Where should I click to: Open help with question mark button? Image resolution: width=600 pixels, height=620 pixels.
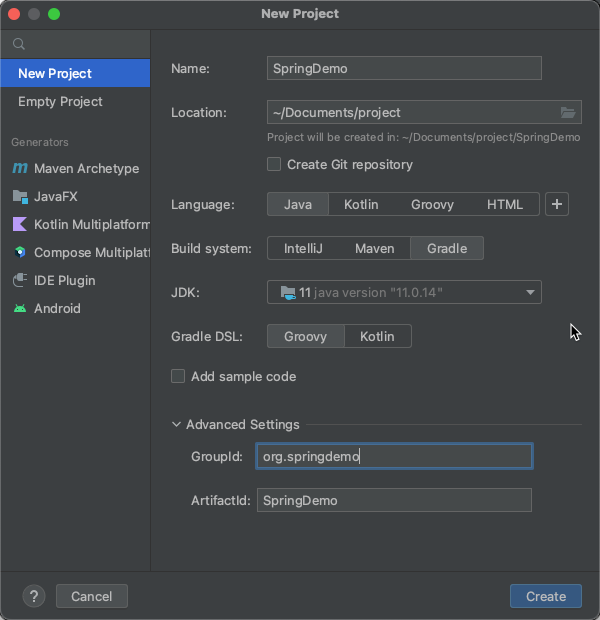[34, 596]
